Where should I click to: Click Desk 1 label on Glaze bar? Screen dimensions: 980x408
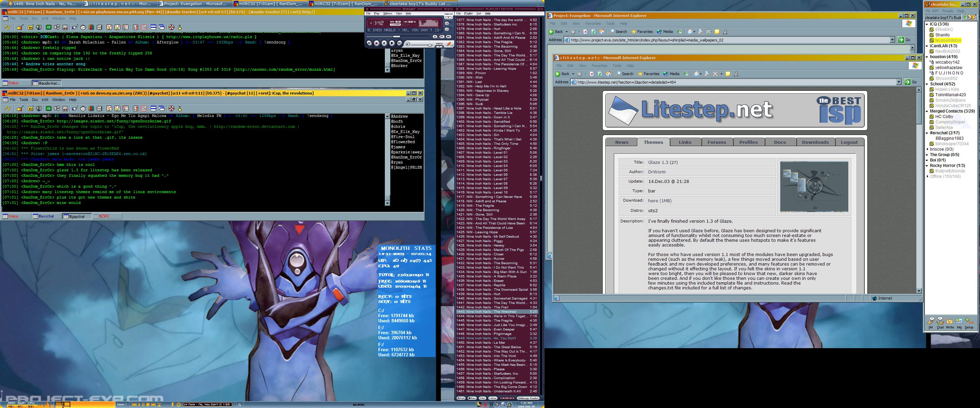click(x=122, y=405)
